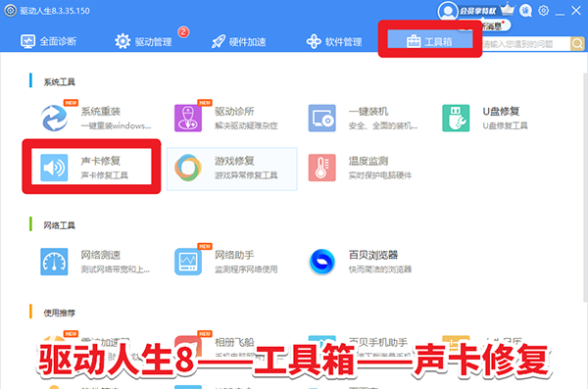588x389 pixels.
Task: Select the 工具箱 toolbox tab
Action: coord(430,40)
